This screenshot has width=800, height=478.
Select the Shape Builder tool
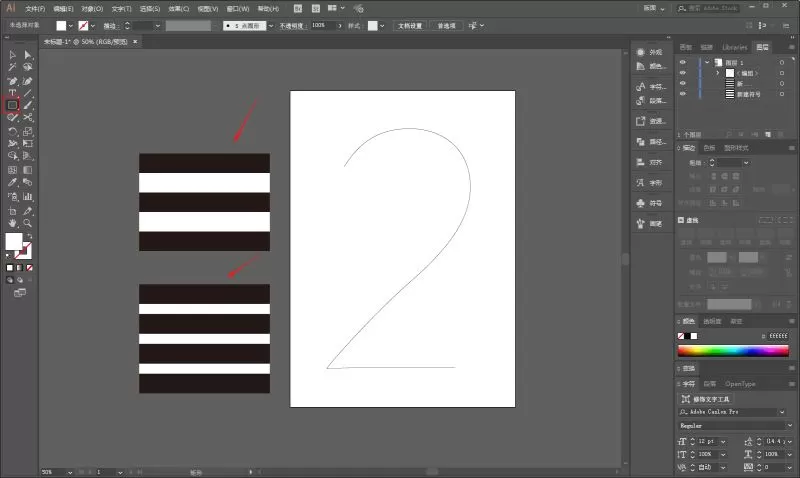pos(13,156)
